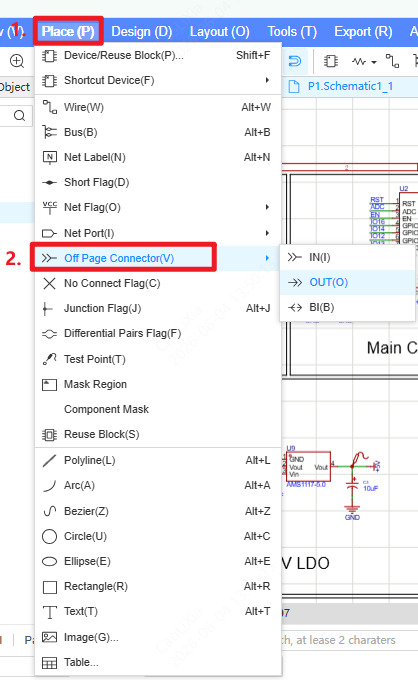Click the AMS1117-5.0 regulator symbol
The image size is (418, 680).
(308, 466)
